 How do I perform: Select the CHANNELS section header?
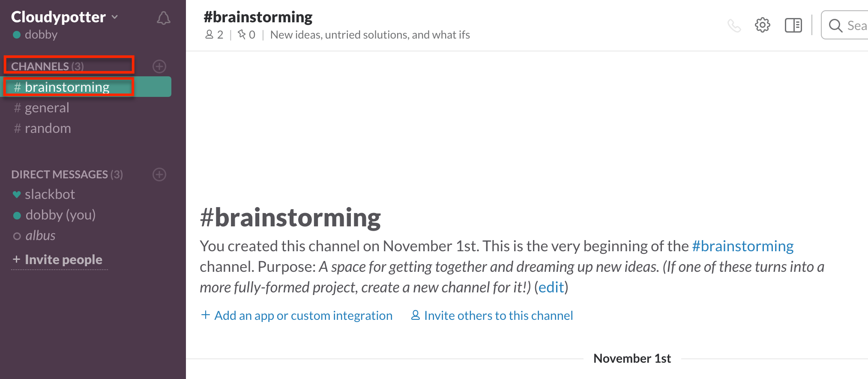point(48,66)
